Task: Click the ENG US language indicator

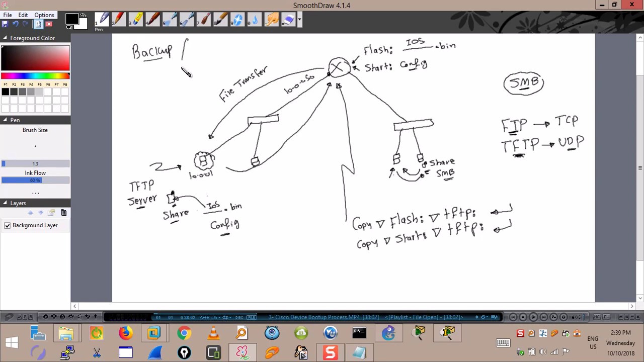Action: click(593, 343)
